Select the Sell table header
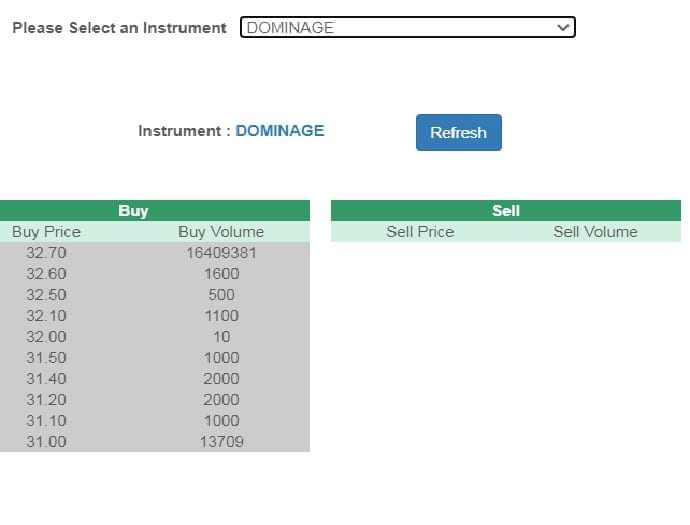 [506, 211]
